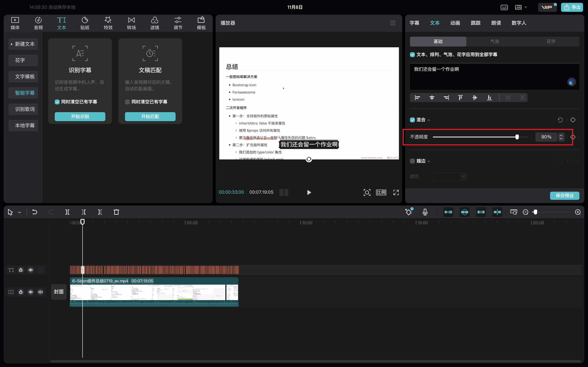This screenshot has height=367, width=588.
Task: Click the microphone record voiceover icon
Action: [425, 212]
